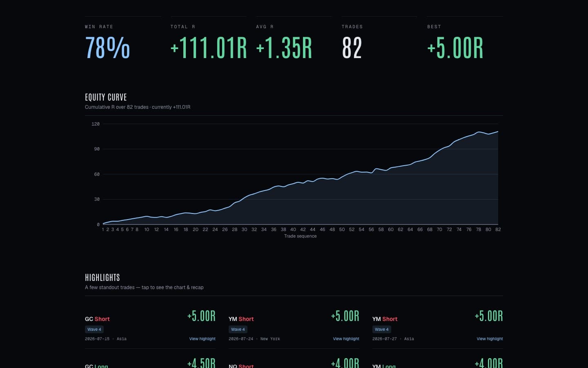The height and width of the screenshot is (368, 588).
Task: Open View highlight for the GC Short trade
Action: (202, 339)
